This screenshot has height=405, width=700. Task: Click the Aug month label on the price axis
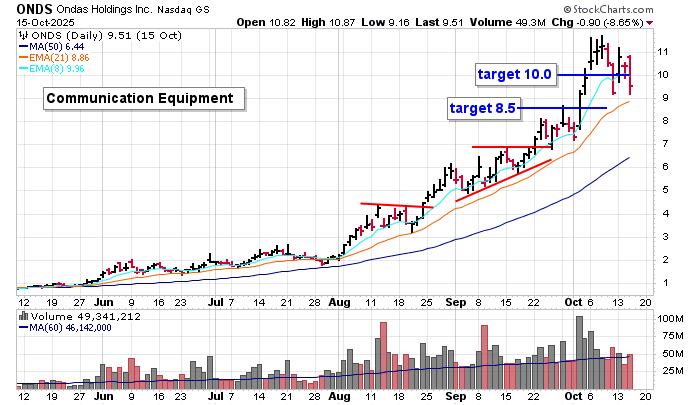coord(343,300)
